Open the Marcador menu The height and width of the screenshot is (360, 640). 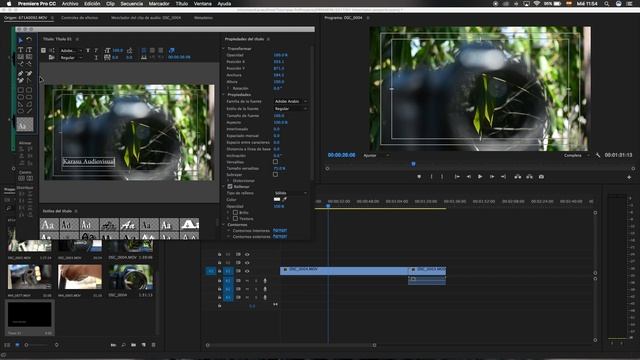point(159,4)
